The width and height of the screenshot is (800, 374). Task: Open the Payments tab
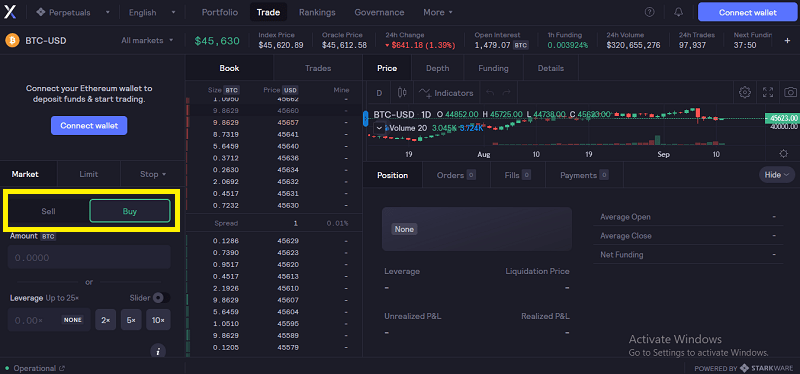click(x=584, y=175)
